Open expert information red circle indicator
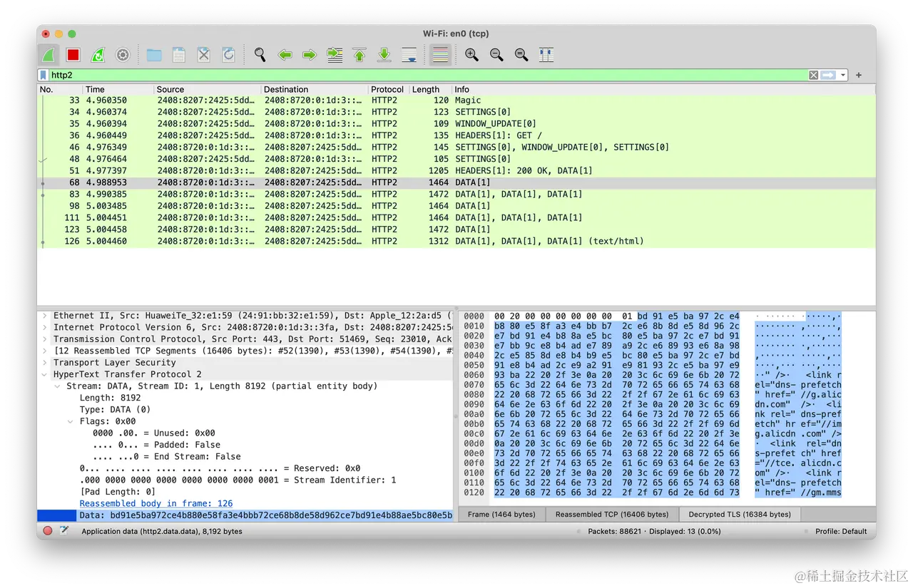Screen dimensions: 913x588 48,531
